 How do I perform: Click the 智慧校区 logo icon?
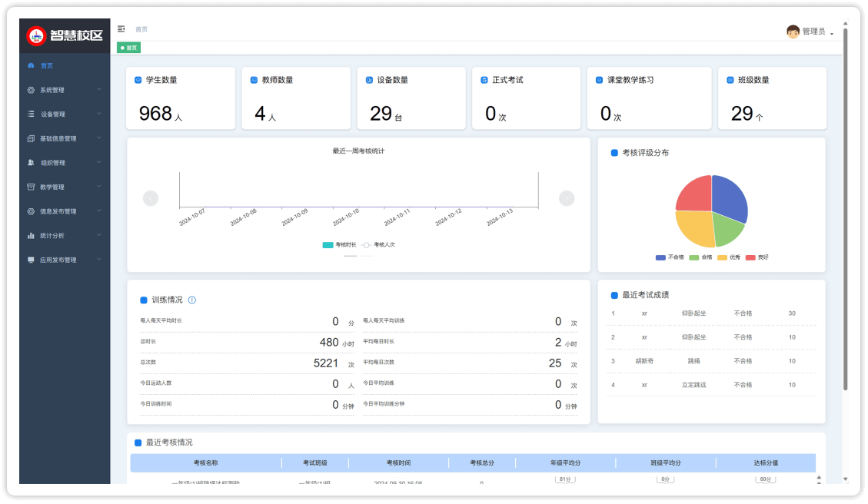click(36, 36)
